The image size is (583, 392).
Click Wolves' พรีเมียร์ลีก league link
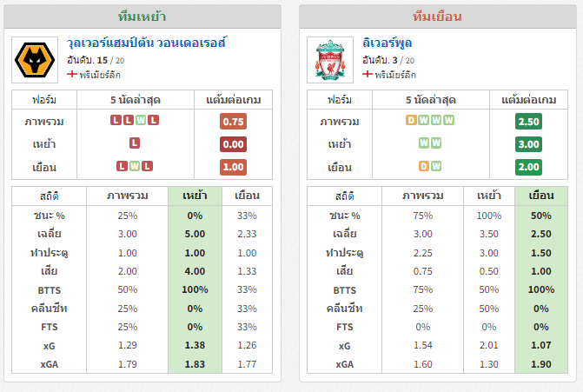100,75
